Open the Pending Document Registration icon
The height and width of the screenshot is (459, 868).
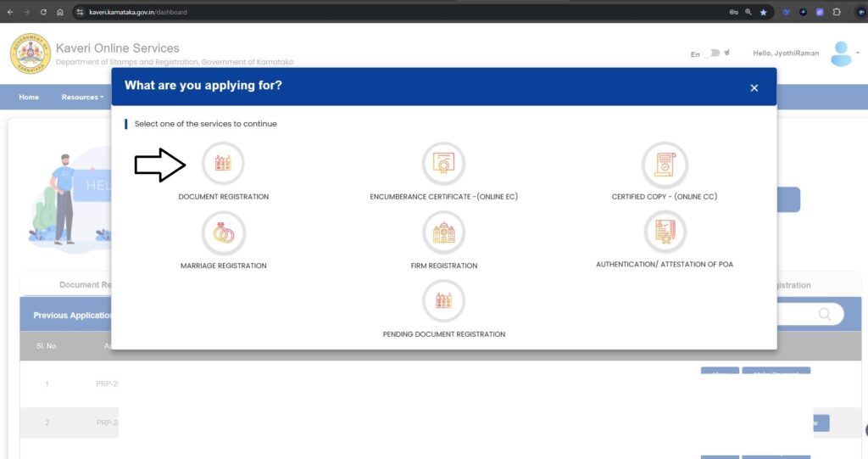click(x=443, y=300)
